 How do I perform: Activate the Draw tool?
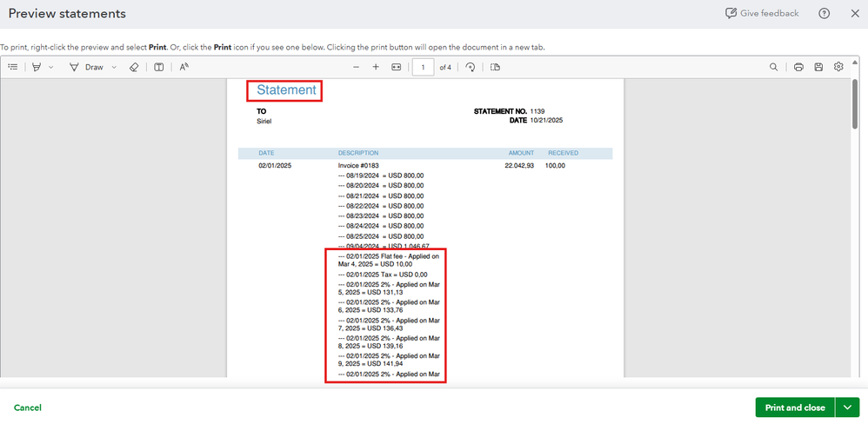(87, 67)
